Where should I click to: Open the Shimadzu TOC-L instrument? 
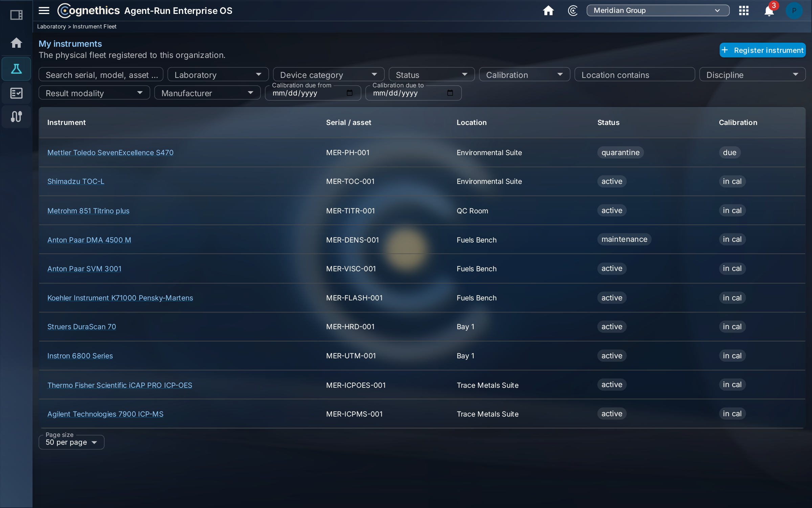tap(76, 181)
